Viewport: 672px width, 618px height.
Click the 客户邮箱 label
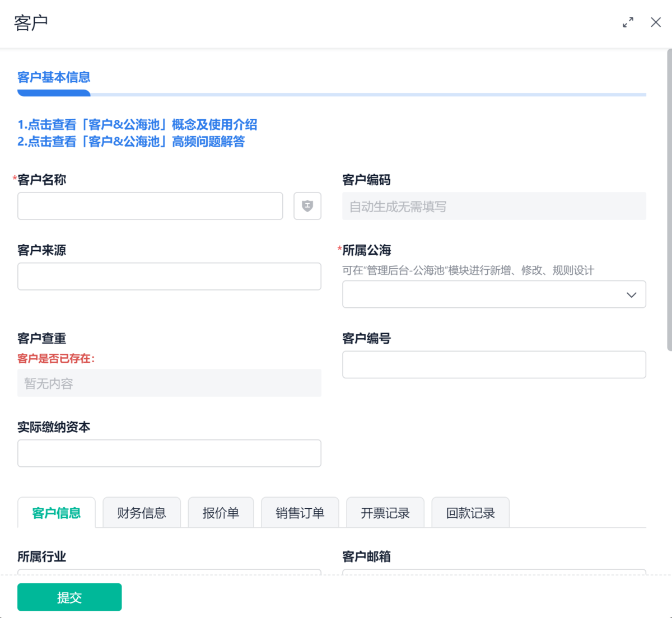pyautogui.click(x=367, y=556)
